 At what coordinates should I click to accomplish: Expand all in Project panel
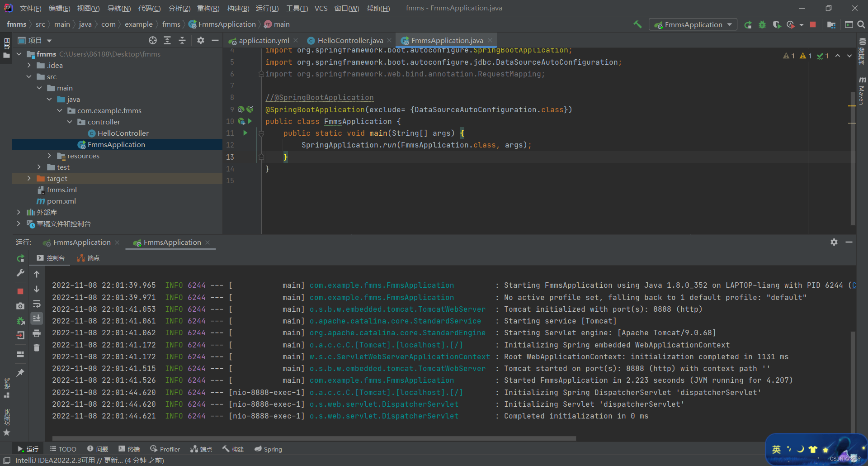click(167, 40)
